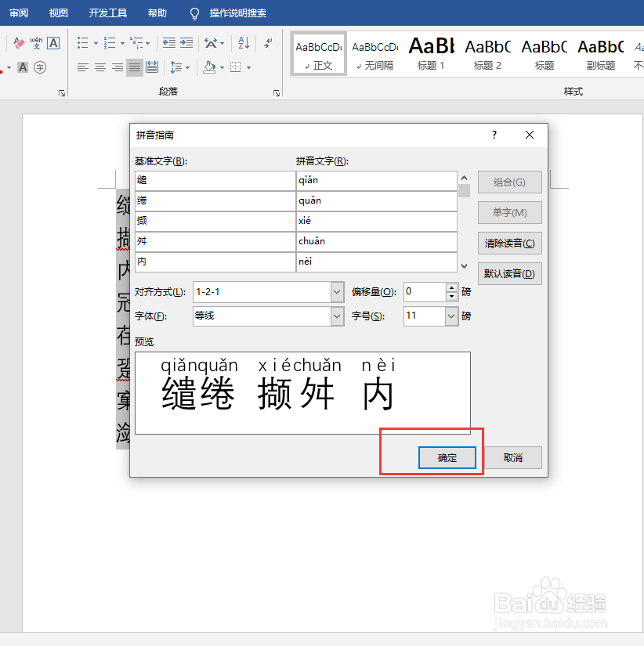Click the pinyin list scrollbar down arrow

pyautogui.click(x=465, y=265)
